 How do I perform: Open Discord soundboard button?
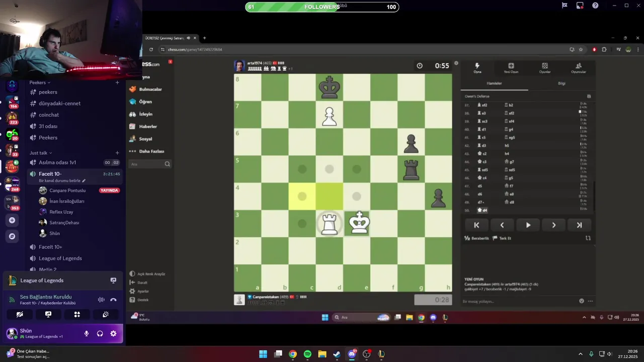point(106,314)
